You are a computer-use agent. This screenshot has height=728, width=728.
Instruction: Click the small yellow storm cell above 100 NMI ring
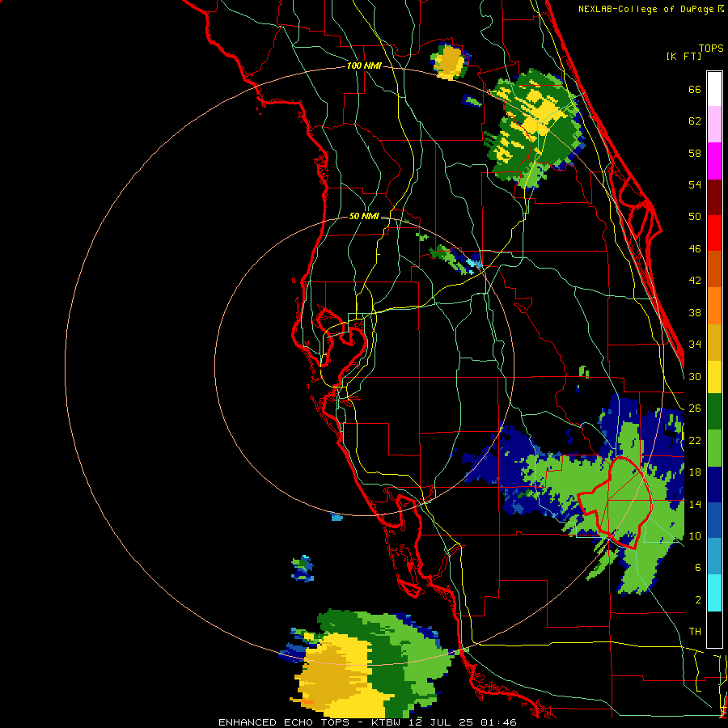click(450, 61)
